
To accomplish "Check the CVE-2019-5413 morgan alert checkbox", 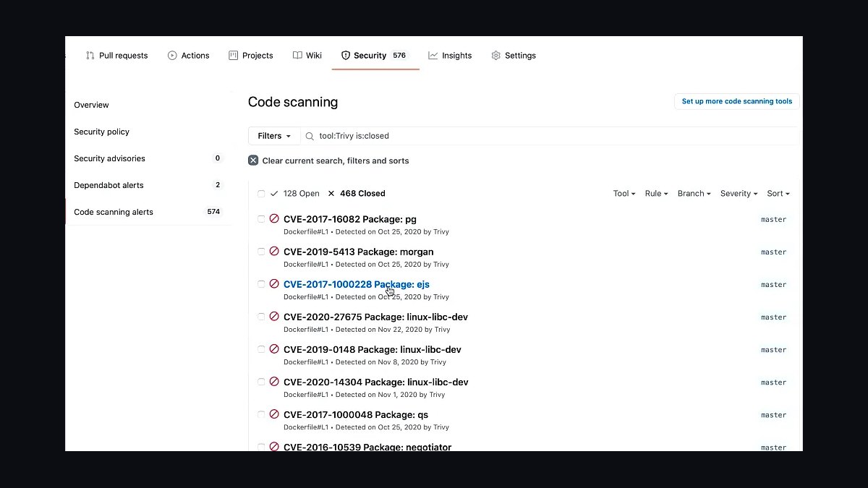I will point(261,252).
